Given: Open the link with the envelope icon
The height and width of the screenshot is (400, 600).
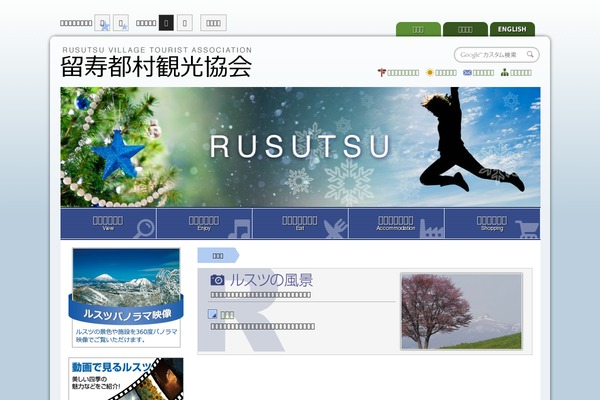Looking at the screenshot, I should [x=479, y=72].
